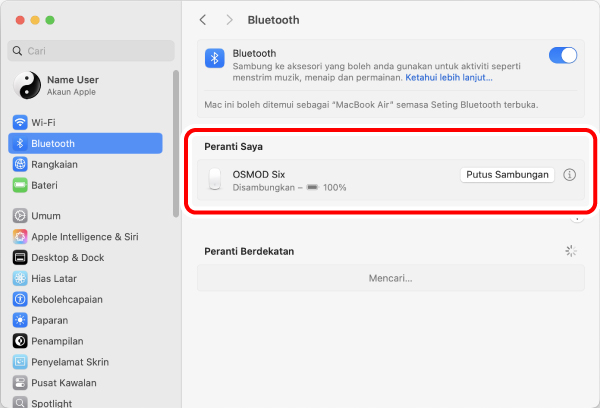Click the Wi-Fi icon in sidebar

(x=20, y=122)
